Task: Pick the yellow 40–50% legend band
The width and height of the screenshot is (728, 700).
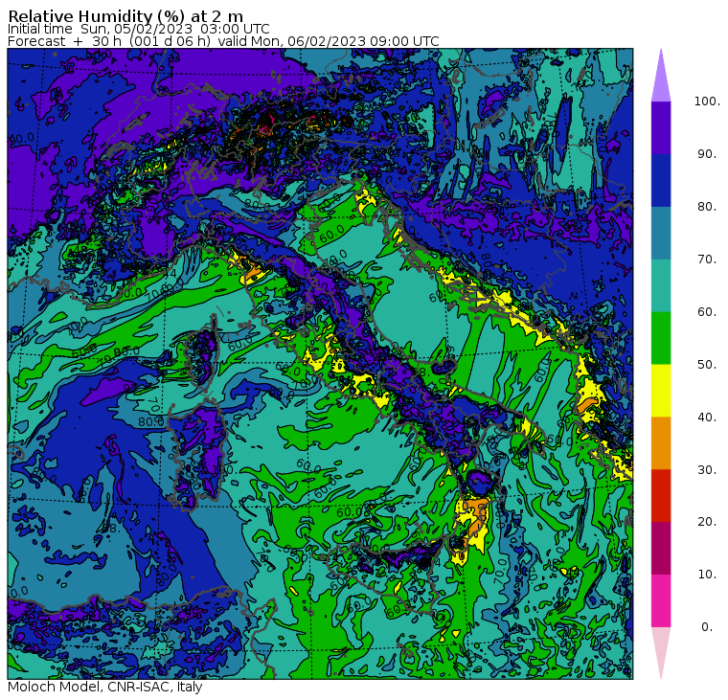Action: tap(661, 391)
